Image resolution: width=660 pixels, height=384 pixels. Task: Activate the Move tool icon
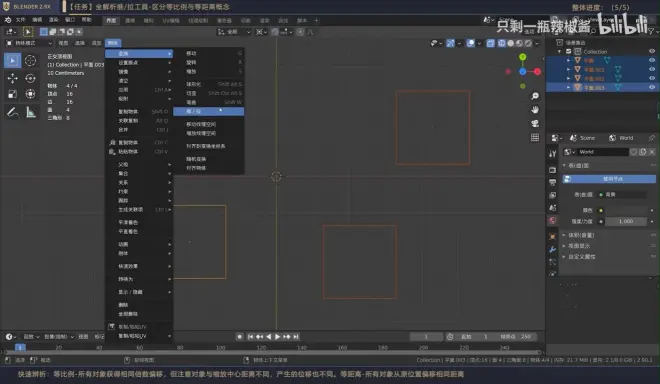point(13,78)
